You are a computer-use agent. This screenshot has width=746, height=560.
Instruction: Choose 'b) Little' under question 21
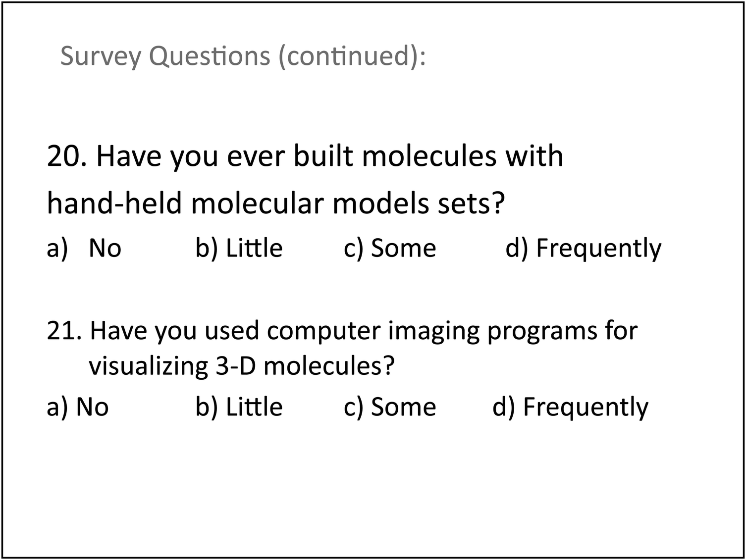click(x=239, y=407)
